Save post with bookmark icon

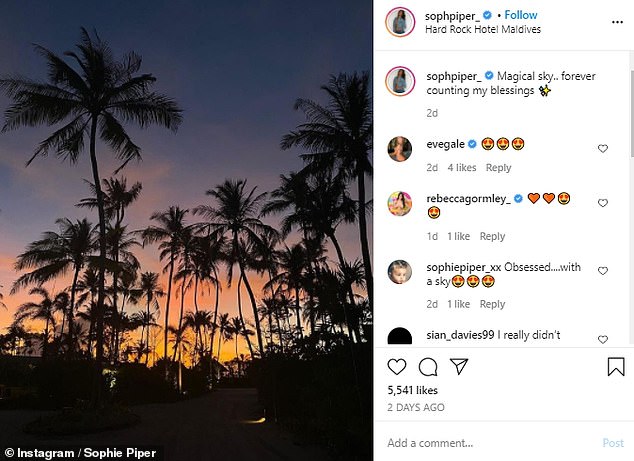click(x=616, y=366)
